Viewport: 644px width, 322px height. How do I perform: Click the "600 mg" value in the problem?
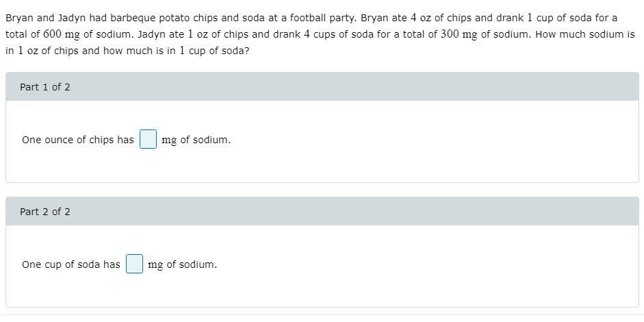(x=62, y=34)
